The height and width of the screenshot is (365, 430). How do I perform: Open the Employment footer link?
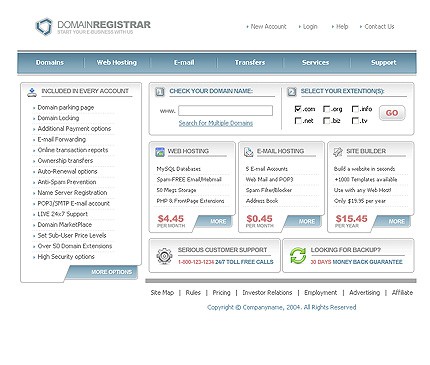tap(320, 292)
